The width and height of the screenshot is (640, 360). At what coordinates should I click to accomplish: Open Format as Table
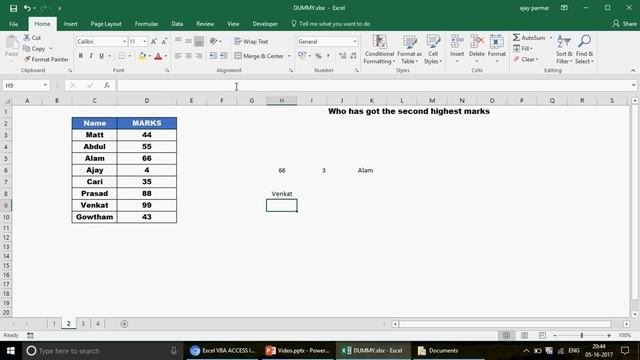(x=409, y=49)
